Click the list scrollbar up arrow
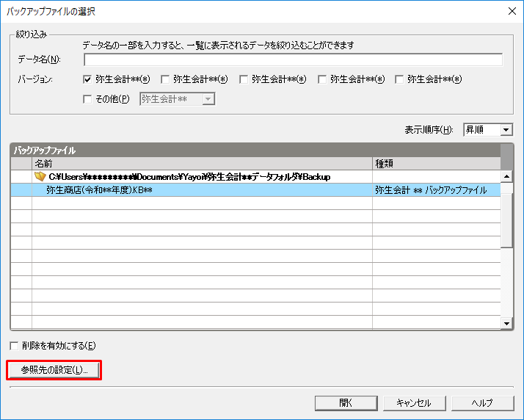Viewport: 524px width, 420px height. coord(506,176)
